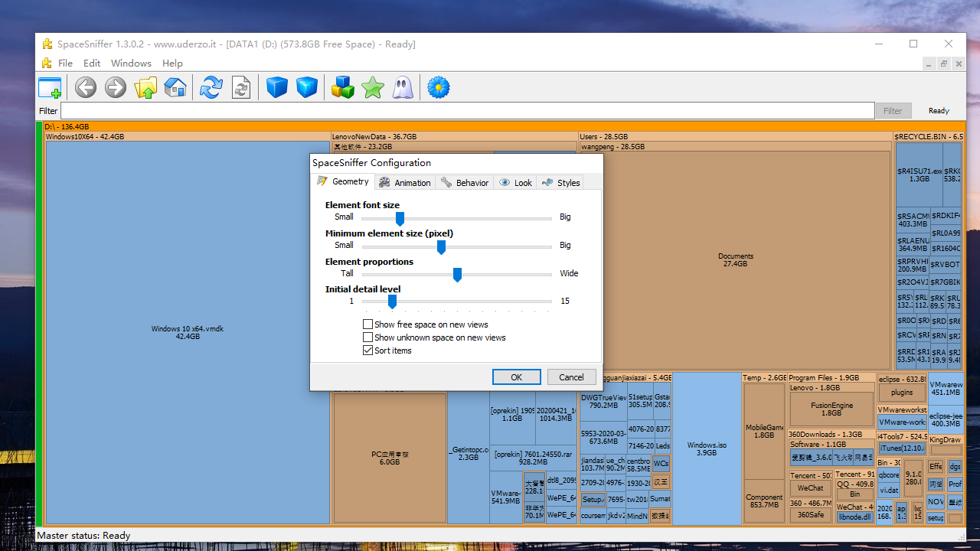This screenshot has width=980, height=551.
Task: Switch to the Styles tab
Action: tap(560, 182)
